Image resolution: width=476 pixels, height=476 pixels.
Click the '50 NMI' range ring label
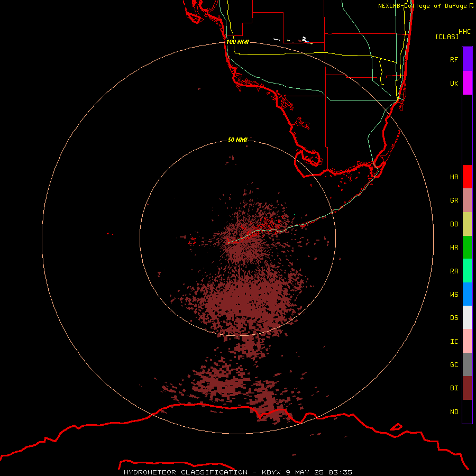tap(237, 140)
